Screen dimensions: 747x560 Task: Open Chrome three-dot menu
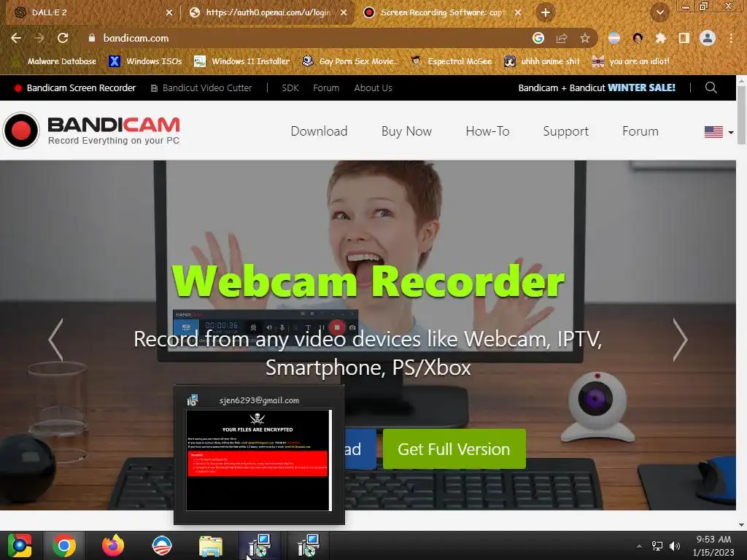pyautogui.click(x=731, y=38)
